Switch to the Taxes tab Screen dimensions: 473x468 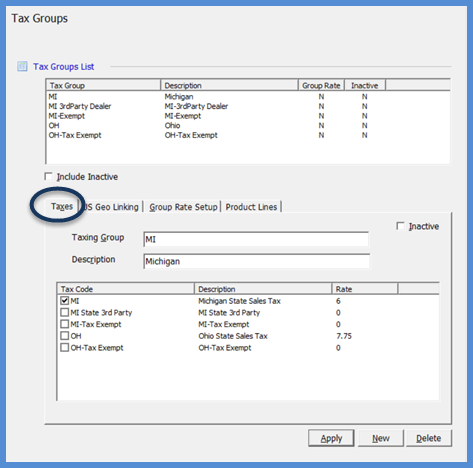tap(62, 206)
